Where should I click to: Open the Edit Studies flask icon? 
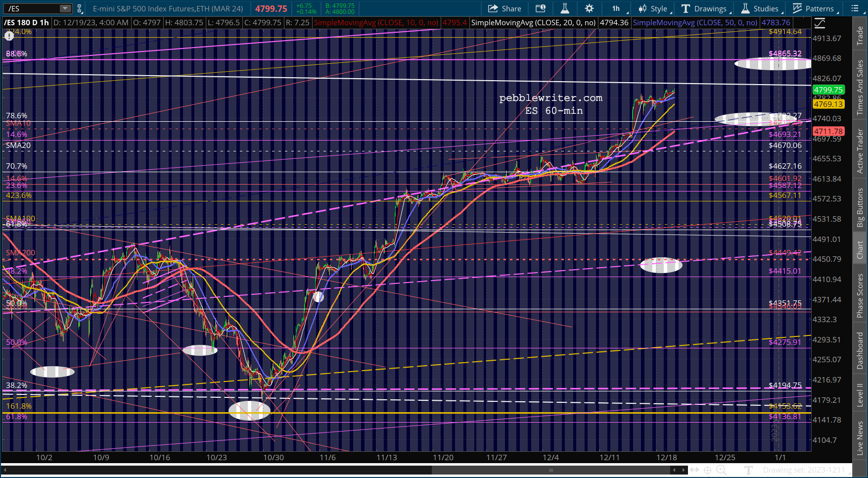click(564, 8)
